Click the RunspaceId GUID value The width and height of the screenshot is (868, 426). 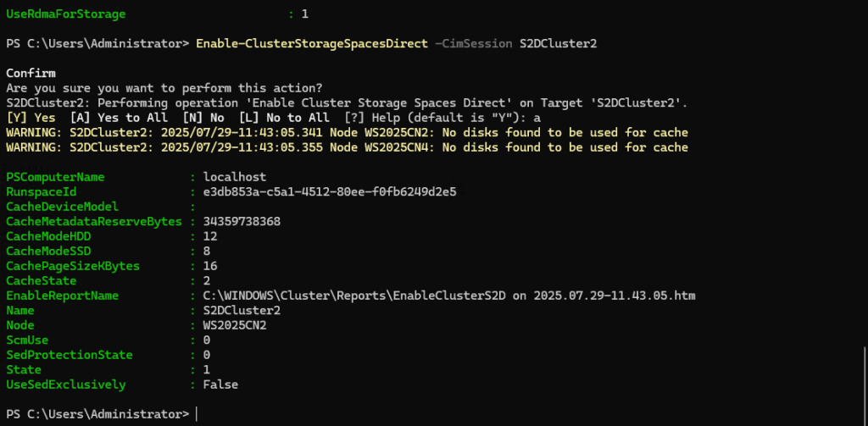330,192
